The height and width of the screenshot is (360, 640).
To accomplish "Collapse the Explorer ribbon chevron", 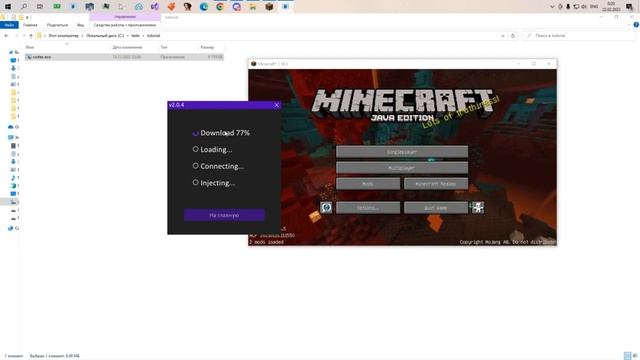I will [x=629, y=25].
